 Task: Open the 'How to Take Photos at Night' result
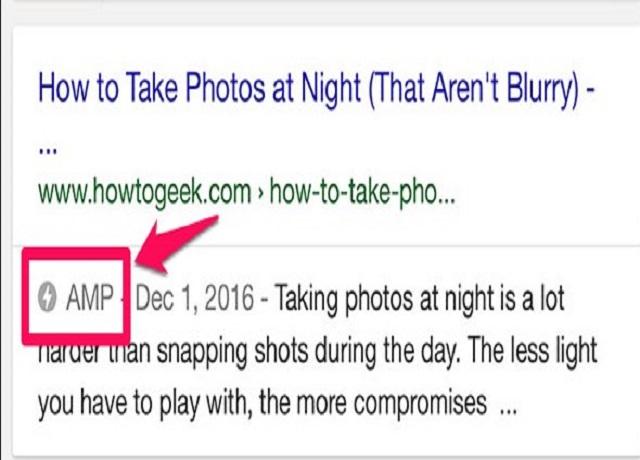coord(316,89)
